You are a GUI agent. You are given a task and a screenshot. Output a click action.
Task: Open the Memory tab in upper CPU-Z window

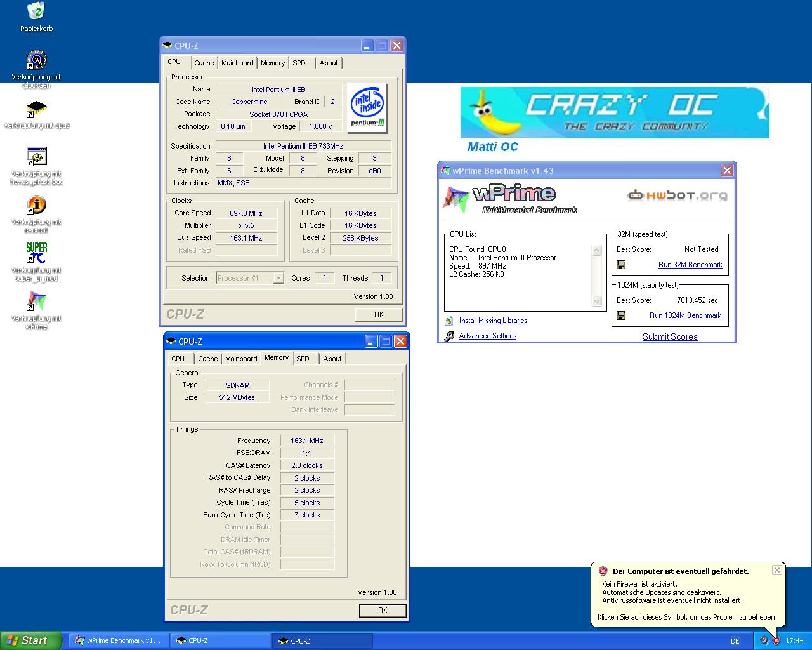273,63
